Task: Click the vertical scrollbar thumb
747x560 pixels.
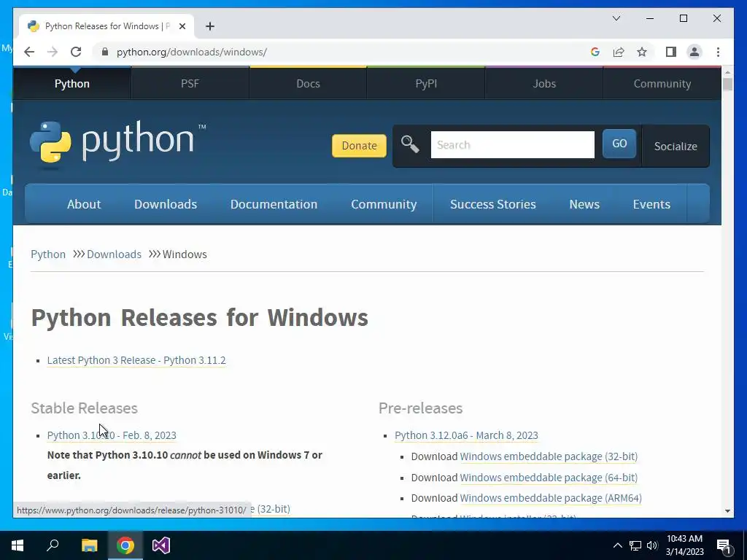Action: (x=727, y=85)
